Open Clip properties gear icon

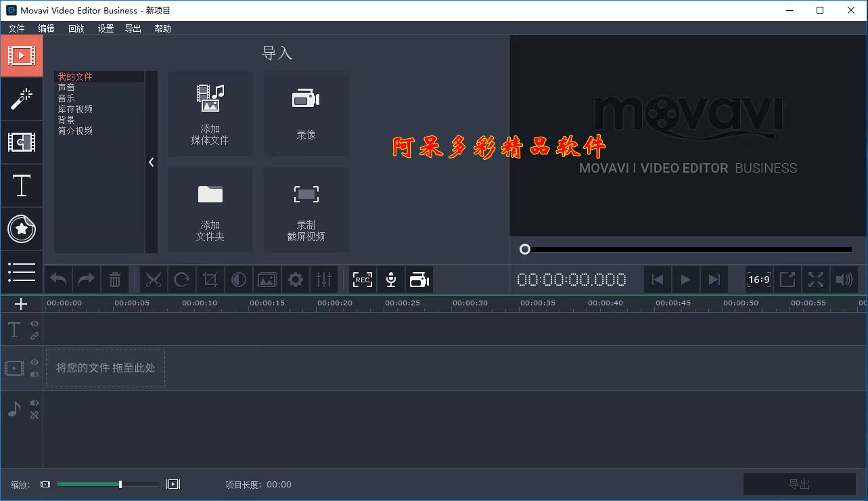pyautogui.click(x=296, y=280)
